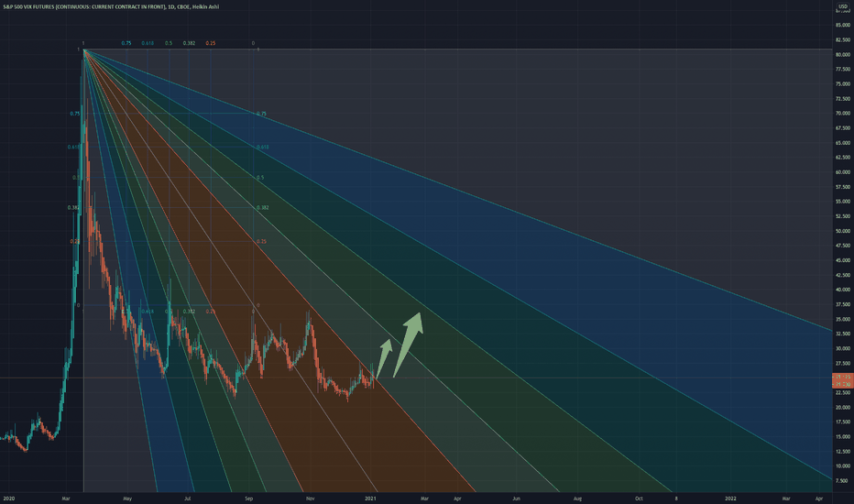This screenshot has width=854, height=504.
Task: Click the 2021 label on time axis
Action: pyautogui.click(x=370, y=499)
